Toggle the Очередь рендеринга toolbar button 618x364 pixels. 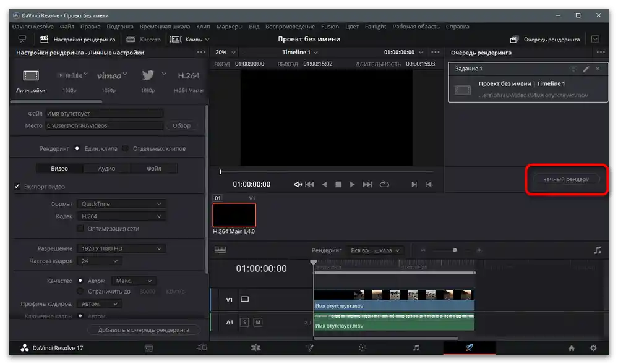click(x=544, y=40)
